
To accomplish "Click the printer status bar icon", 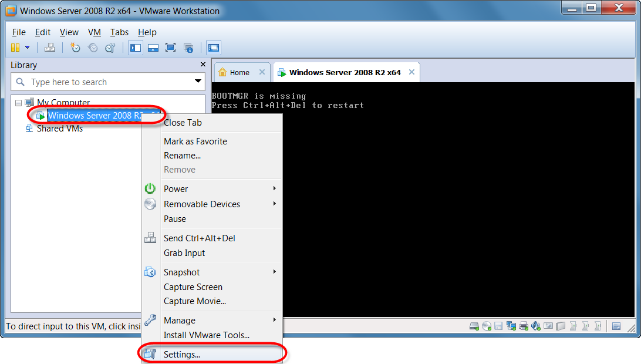I will pos(524,326).
